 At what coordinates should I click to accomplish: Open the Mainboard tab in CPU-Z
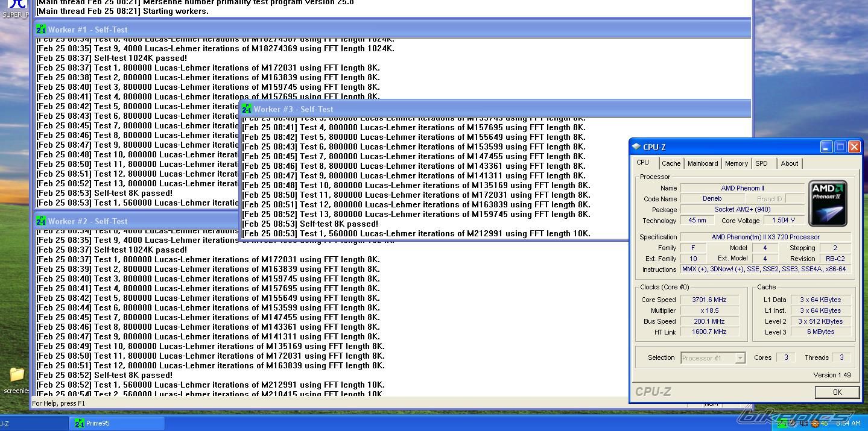[703, 163]
